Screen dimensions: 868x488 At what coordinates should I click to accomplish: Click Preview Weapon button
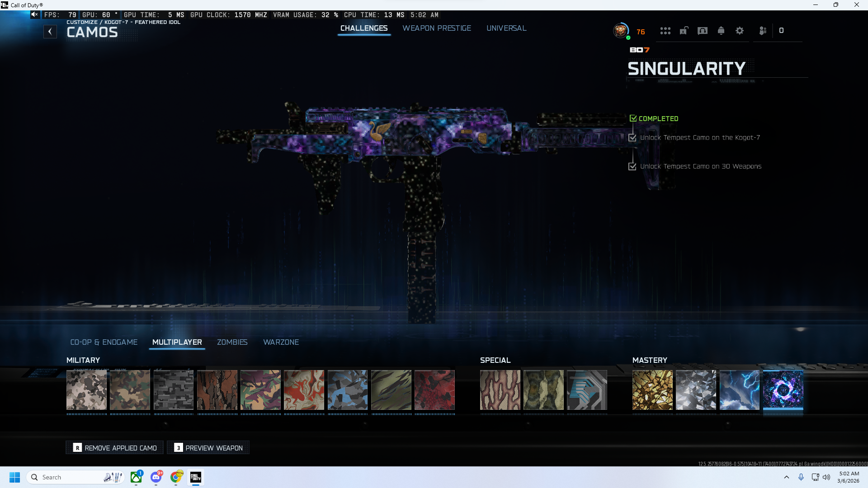[x=208, y=448]
